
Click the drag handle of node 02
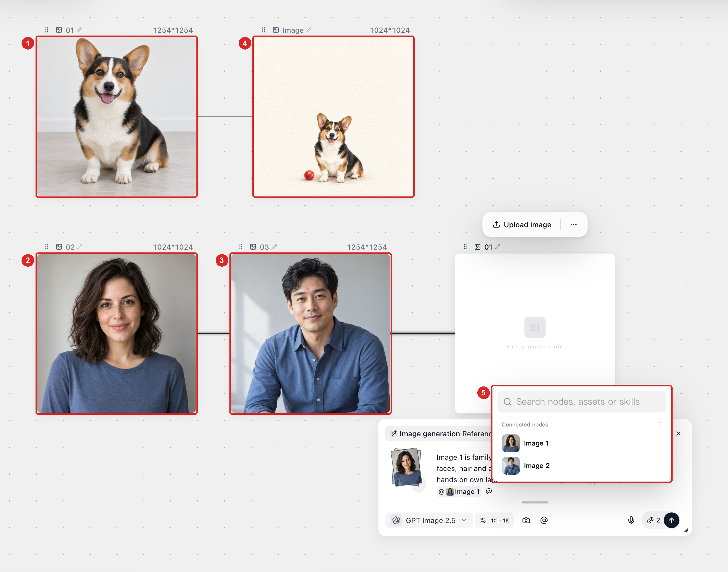coord(47,247)
